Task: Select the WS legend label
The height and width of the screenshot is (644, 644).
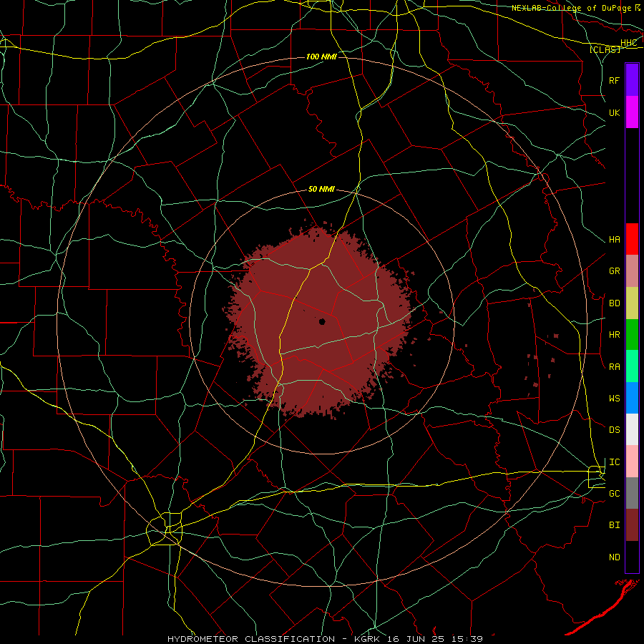Action: pos(614,399)
